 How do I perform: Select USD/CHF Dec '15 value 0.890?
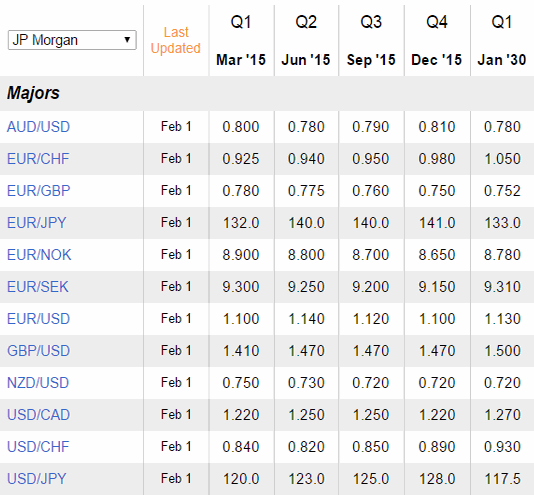(x=437, y=447)
